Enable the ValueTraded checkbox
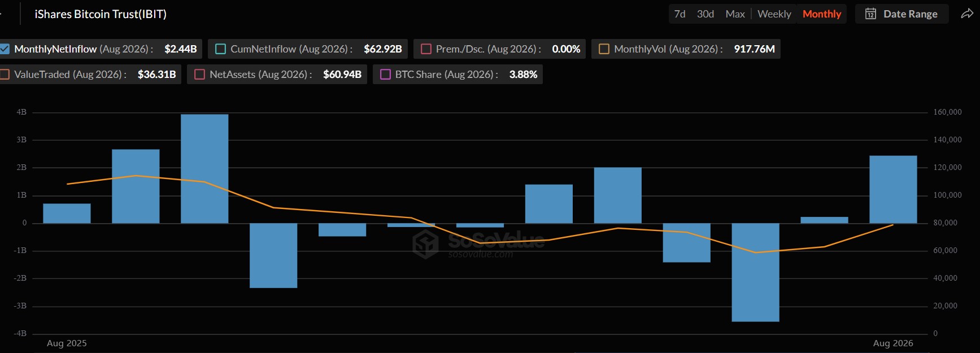The image size is (980, 353). [5, 74]
